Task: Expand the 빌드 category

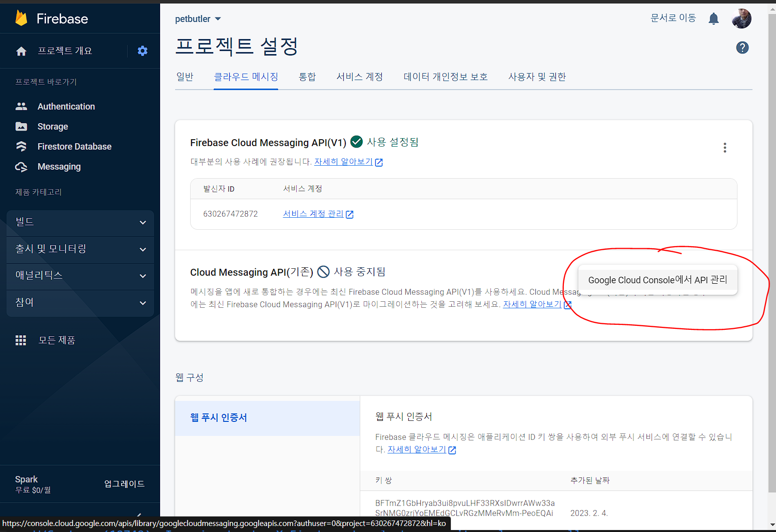Action: click(x=80, y=223)
